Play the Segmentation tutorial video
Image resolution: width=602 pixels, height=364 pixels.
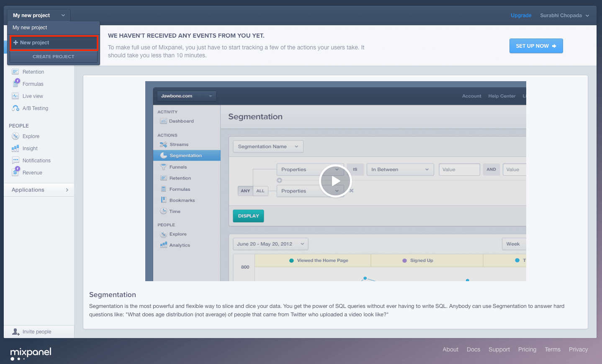click(335, 181)
